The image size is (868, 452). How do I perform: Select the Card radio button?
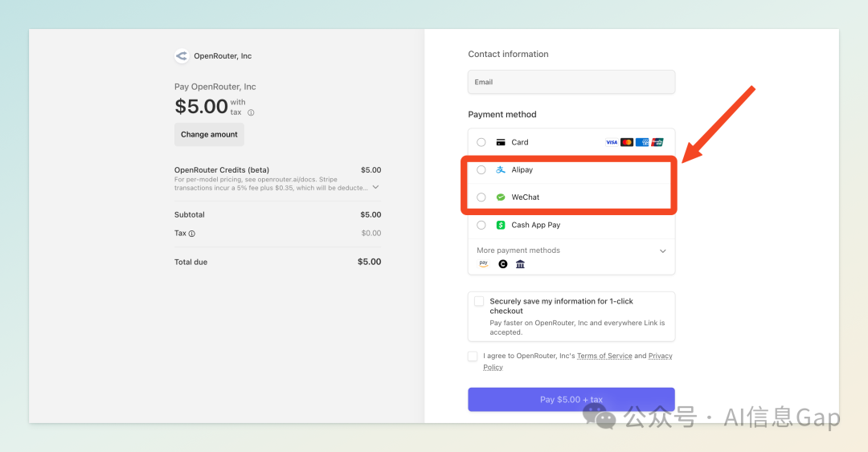[481, 142]
